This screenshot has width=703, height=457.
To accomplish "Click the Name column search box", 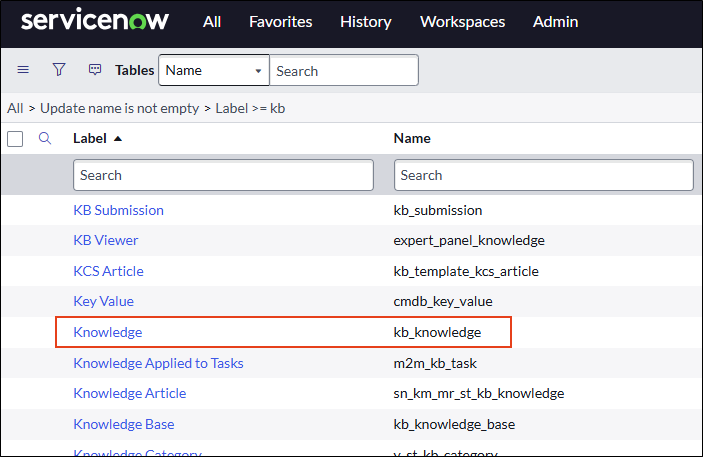I will (543, 175).
